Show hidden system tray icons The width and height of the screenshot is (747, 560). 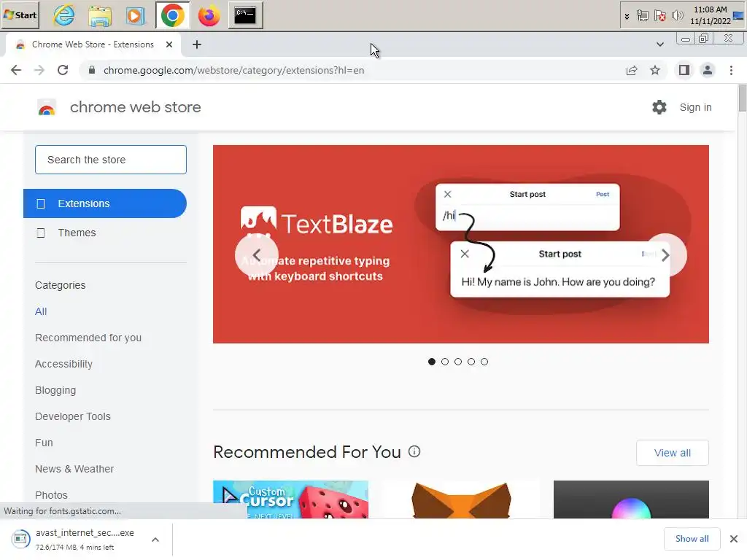pyautogui.click(x=627, y=16)
